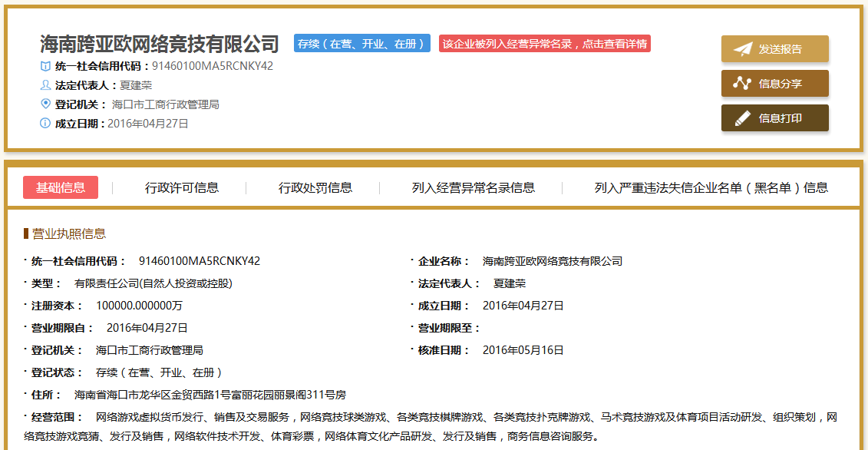
Task: Click the paper plane icon on 发送报告
Action: coord(742,49)
